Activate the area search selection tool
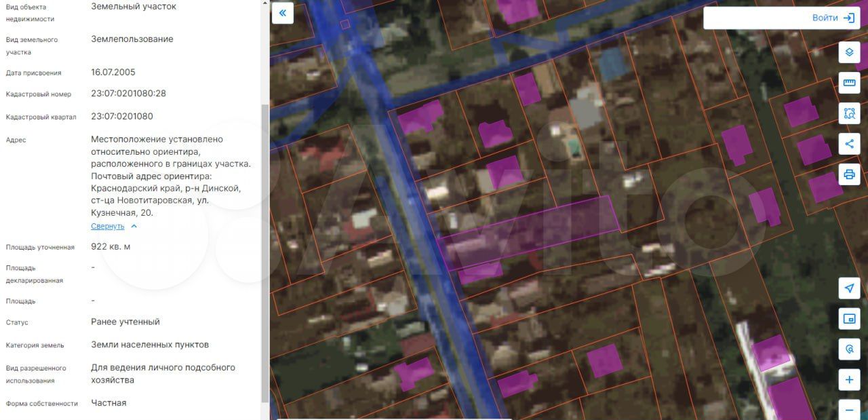The image size is (868, 420). coord(849,113)
